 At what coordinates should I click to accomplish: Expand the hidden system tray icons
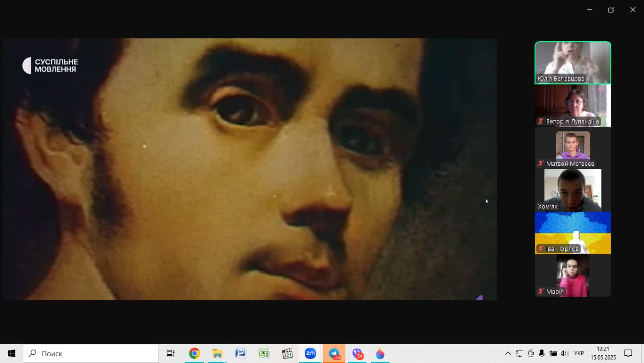508,353
